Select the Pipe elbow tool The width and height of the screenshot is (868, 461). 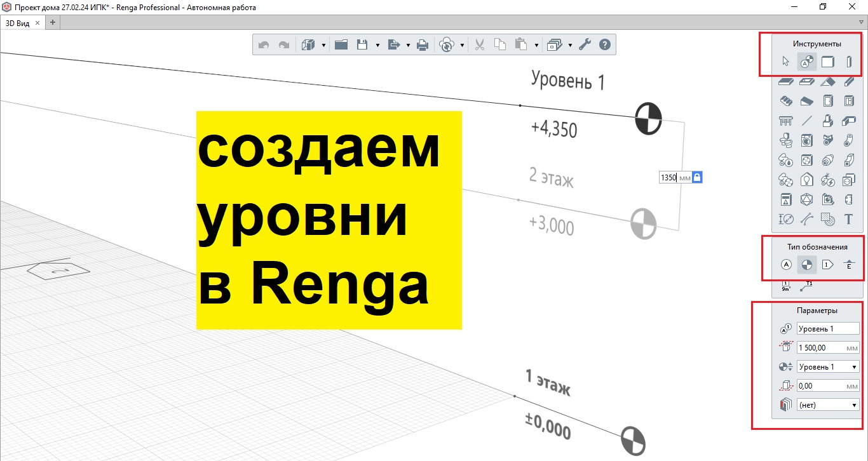point(848,140)
